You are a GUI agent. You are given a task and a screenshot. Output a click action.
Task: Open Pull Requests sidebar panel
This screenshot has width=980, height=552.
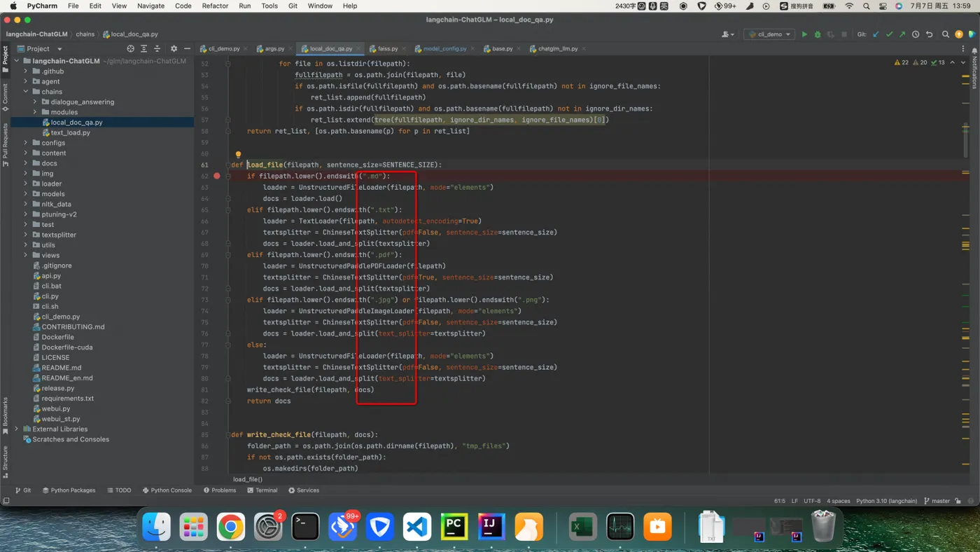tap(5, 145)
